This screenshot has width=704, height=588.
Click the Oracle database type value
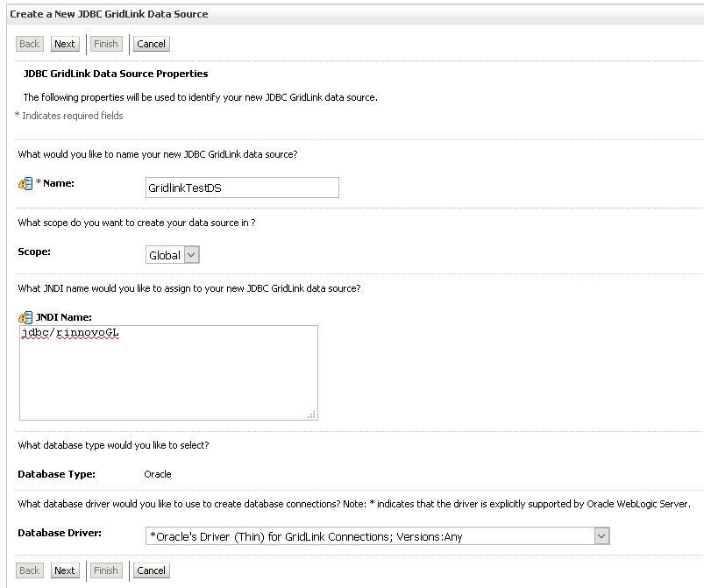(158, 474)
